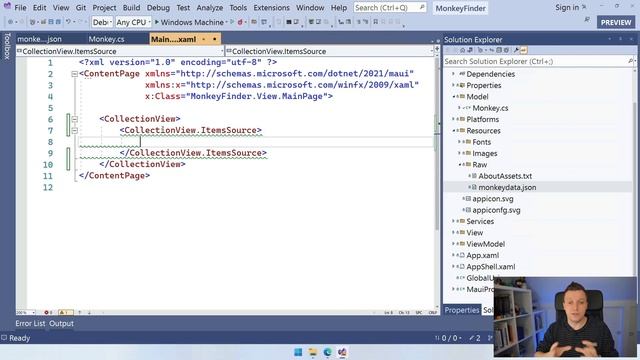Open the editor zoom level dropdown
Screen dimensions: 640x360
pos(26,313)
